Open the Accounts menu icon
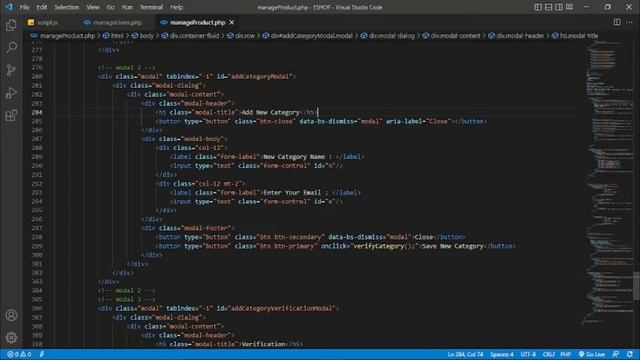 pyautogui.click(x=11, y=315)
